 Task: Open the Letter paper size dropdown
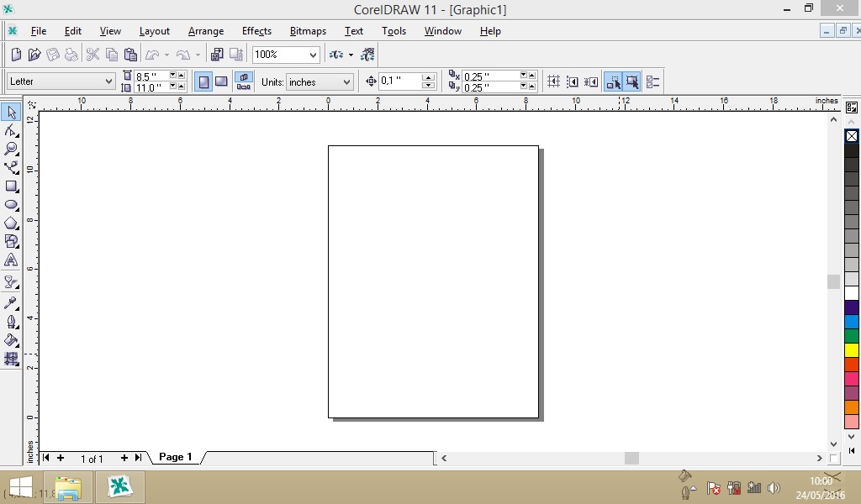[108, 81]
